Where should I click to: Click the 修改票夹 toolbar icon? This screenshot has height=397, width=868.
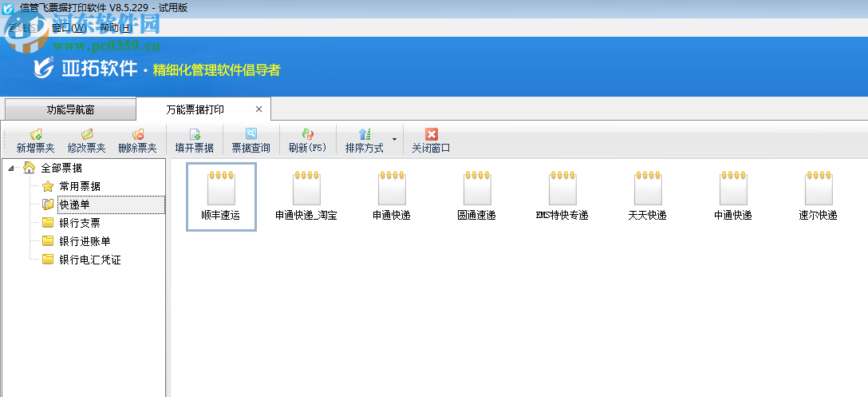tap(86, 134)
